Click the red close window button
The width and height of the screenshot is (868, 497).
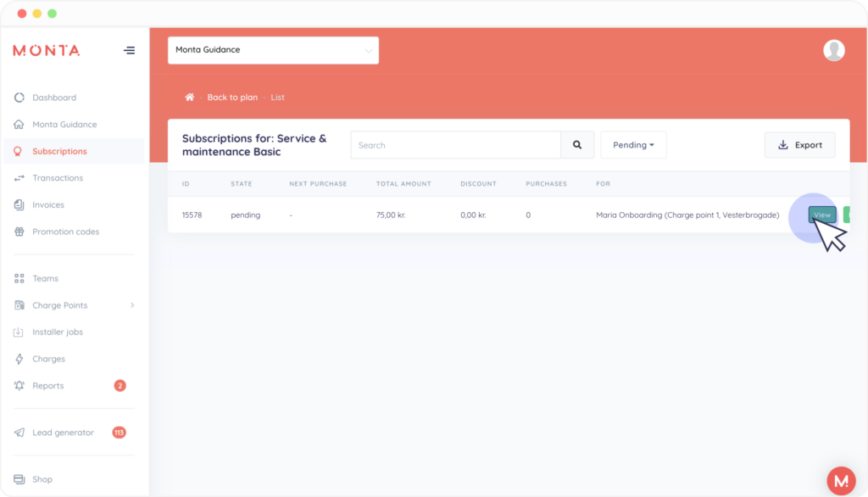(x=21, y=14)
